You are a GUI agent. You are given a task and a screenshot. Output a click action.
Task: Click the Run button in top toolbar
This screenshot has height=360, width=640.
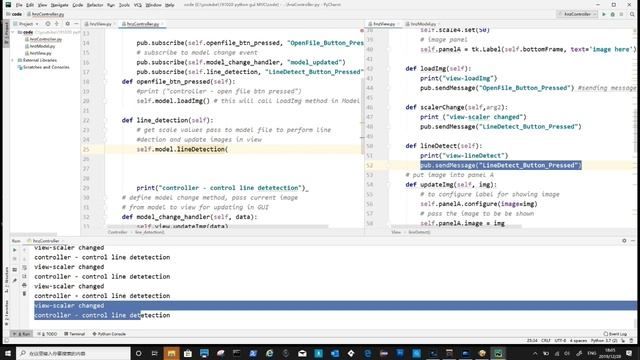click(x=604, y=14)
